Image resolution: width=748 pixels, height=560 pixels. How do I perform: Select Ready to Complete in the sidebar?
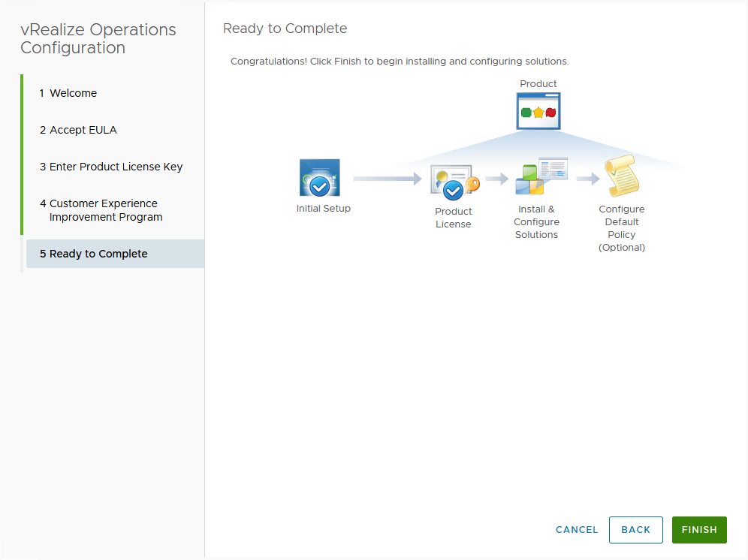(94, 254)
